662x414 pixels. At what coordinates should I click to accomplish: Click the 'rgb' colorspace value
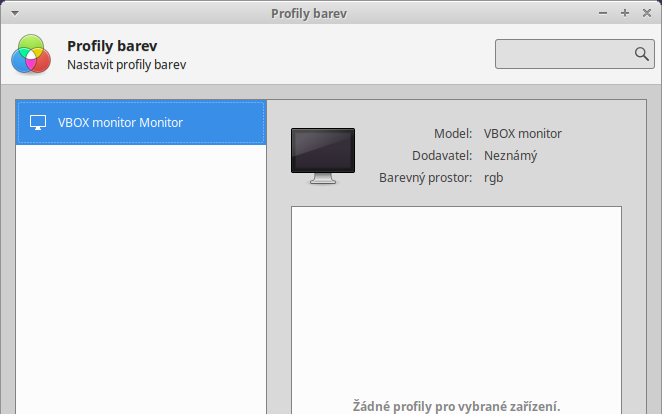click(x=494, y=178)
